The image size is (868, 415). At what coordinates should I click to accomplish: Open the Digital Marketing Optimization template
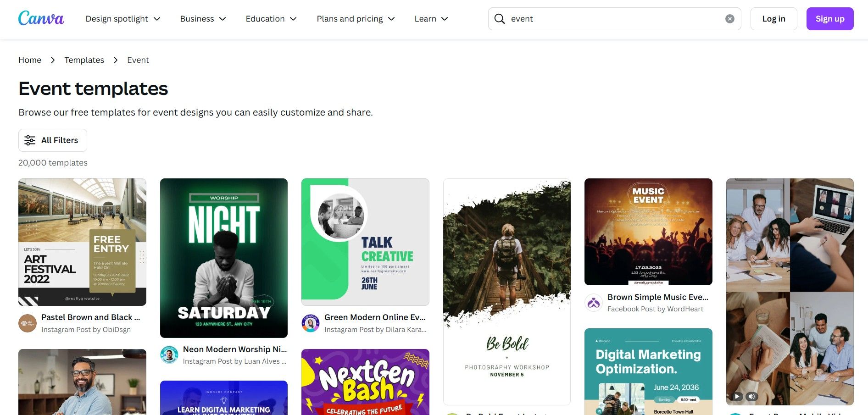[648, 371]
